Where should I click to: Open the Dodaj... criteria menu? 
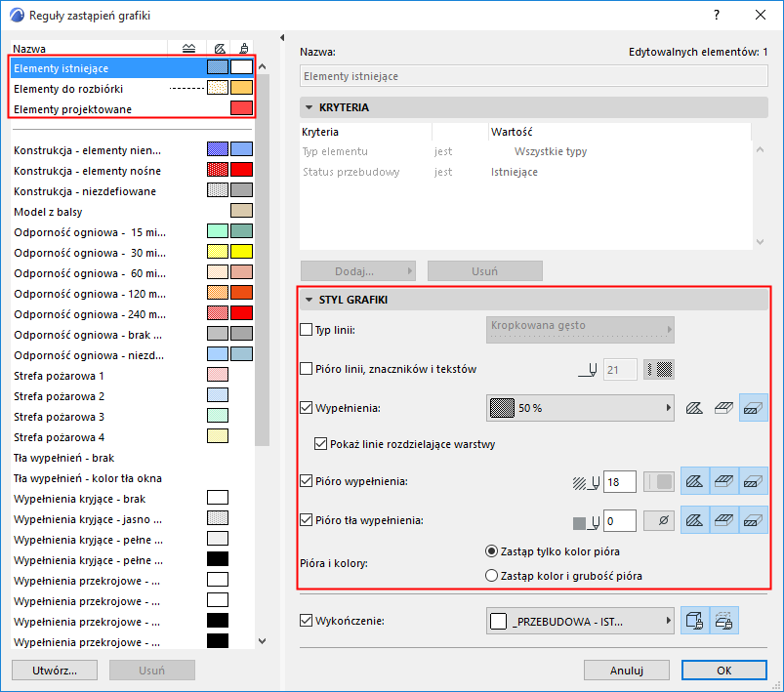357,271
